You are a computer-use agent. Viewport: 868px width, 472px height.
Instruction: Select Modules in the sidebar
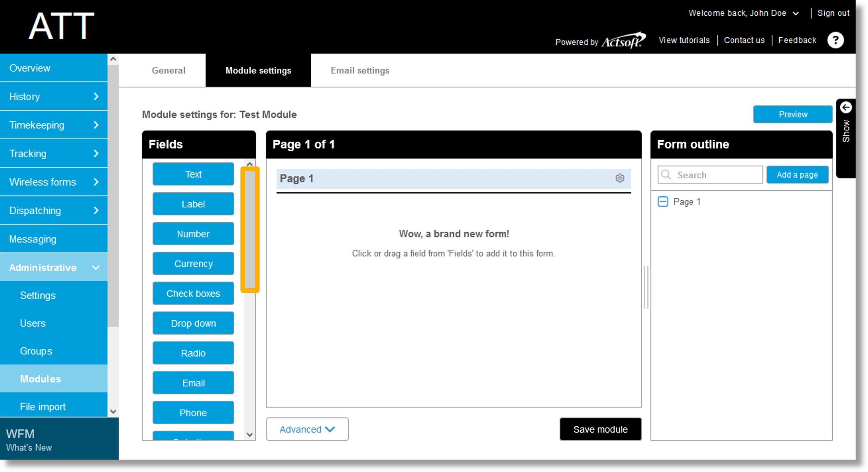(x=54, y=379)
